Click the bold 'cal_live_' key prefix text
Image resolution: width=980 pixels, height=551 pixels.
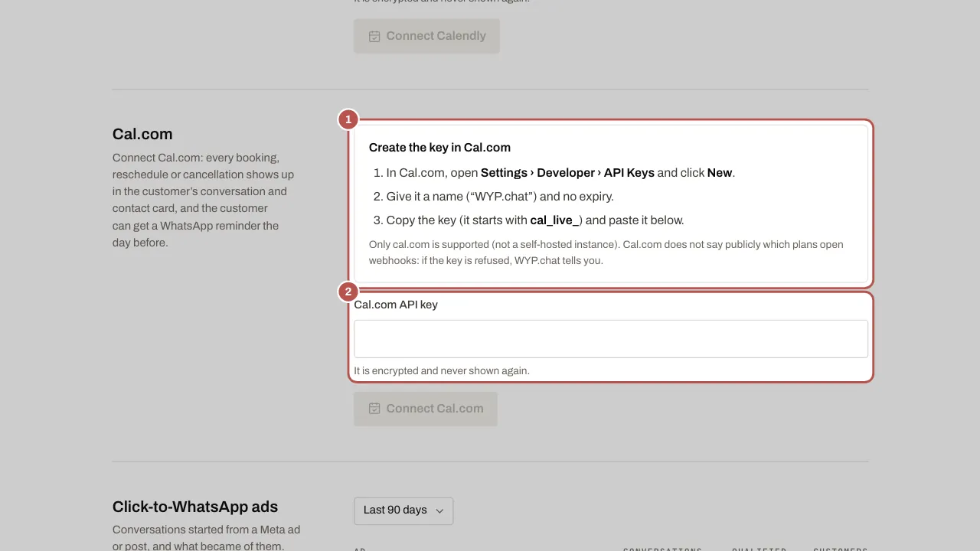(x=556, y=220)
